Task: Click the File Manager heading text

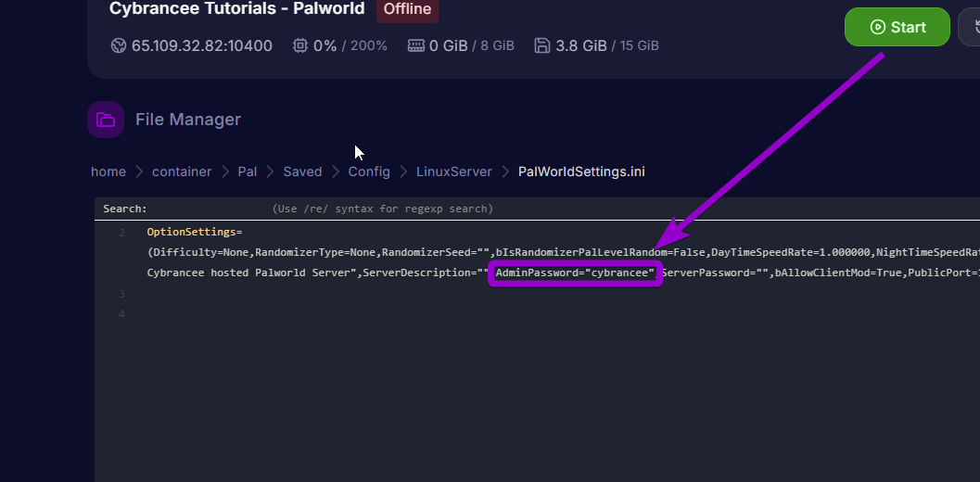Action: click(188, 120)
